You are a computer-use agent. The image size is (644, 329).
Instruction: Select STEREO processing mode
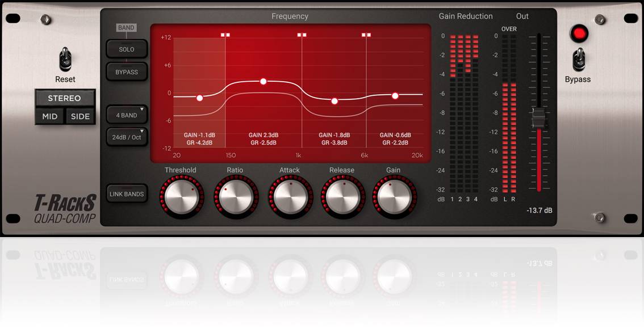(x=65, y=98)
